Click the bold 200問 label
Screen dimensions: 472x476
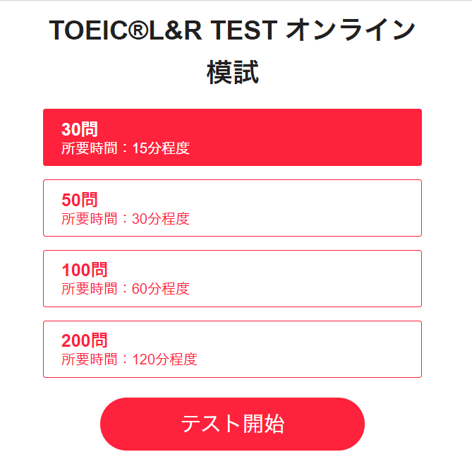[85, 340]
